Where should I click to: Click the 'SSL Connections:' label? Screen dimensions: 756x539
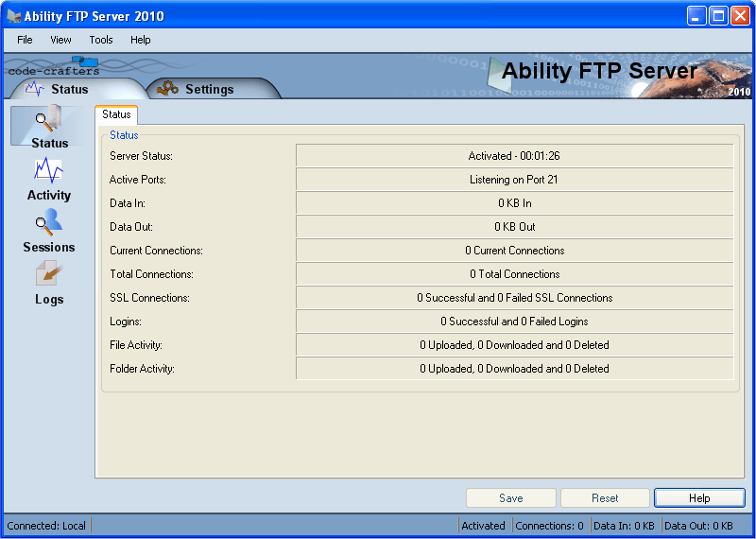[x=149, y=298]
